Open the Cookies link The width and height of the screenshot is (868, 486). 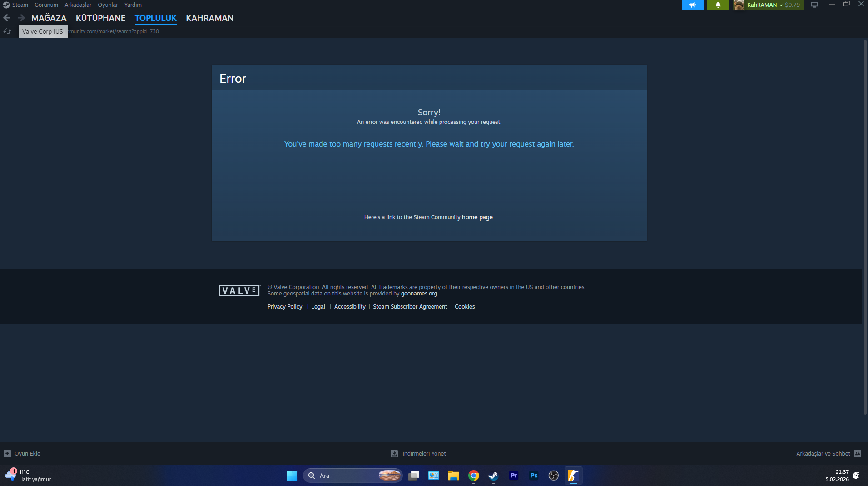465,307
